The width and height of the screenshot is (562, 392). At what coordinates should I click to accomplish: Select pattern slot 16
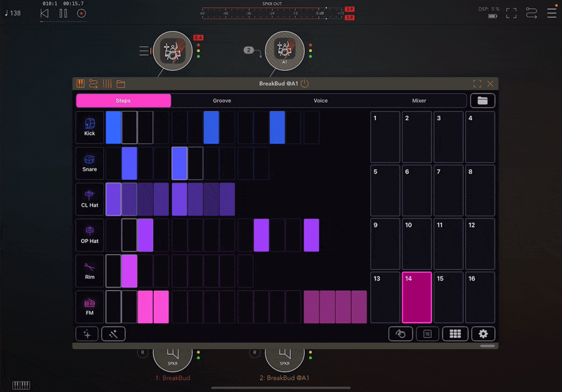point(481,297)
